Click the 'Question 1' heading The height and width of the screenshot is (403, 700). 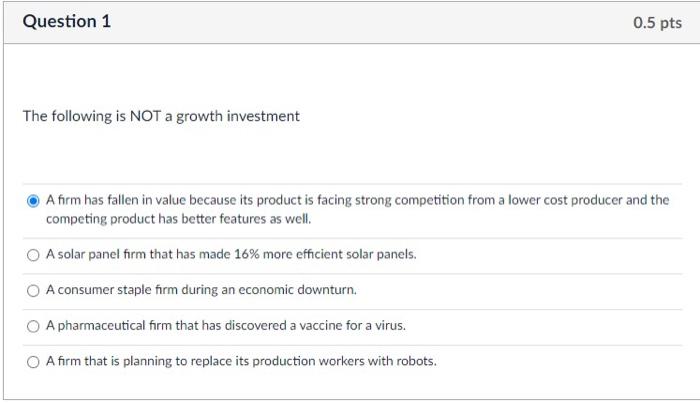[x=67, y=22]
